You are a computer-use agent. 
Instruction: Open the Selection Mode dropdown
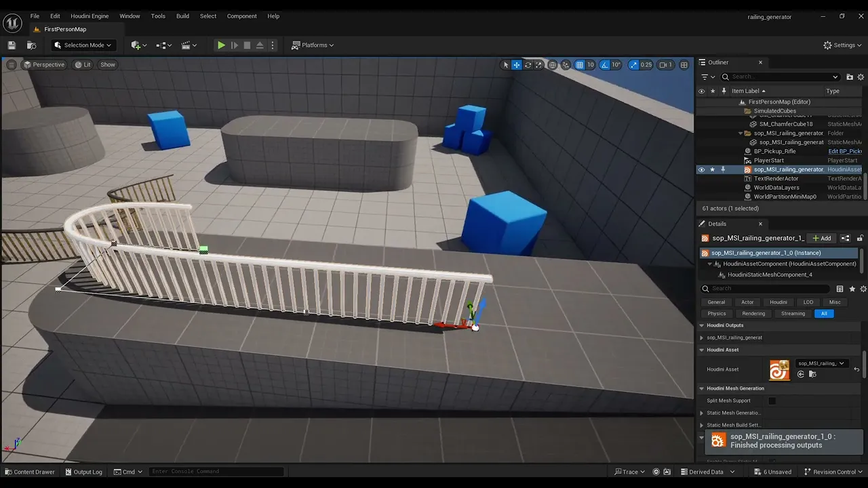pyautogui.click(x=82, y=45)
